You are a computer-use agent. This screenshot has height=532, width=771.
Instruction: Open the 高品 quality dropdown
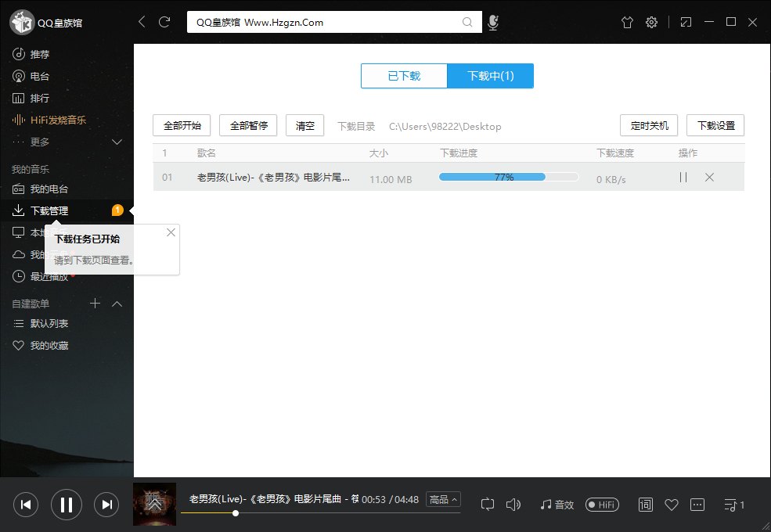[443, 499]
